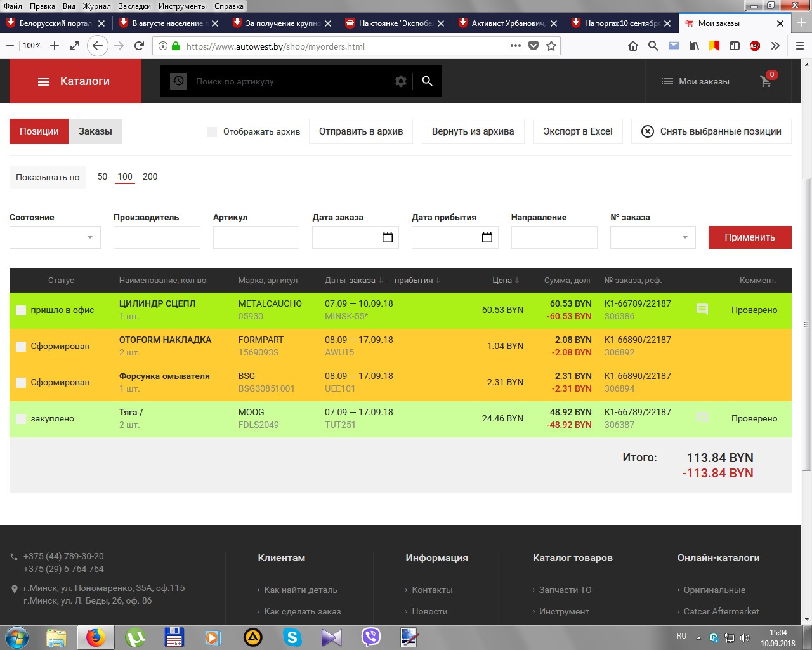Switch to the Заказы tab
Viewport: 812px width, 650px height.
95,131
